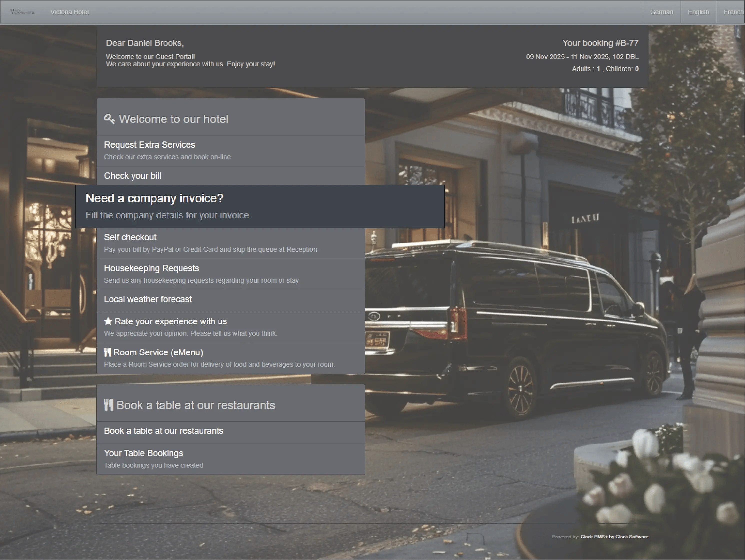Click the Victoria Hotel logo icon
Image resolution: width=745 pixels, height=560 pixels.
22,12
